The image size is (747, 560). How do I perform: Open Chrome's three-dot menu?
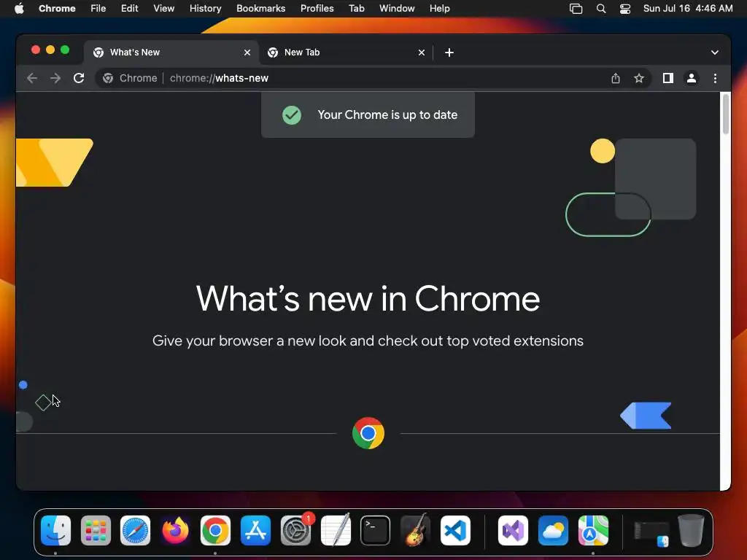(x=715, y=78)
